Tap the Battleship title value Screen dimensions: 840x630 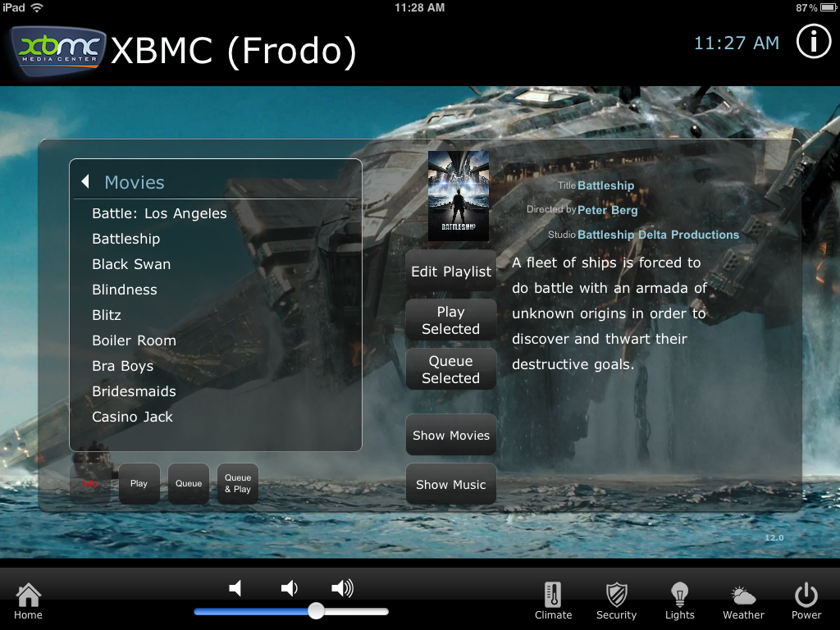tap(606, 185)
